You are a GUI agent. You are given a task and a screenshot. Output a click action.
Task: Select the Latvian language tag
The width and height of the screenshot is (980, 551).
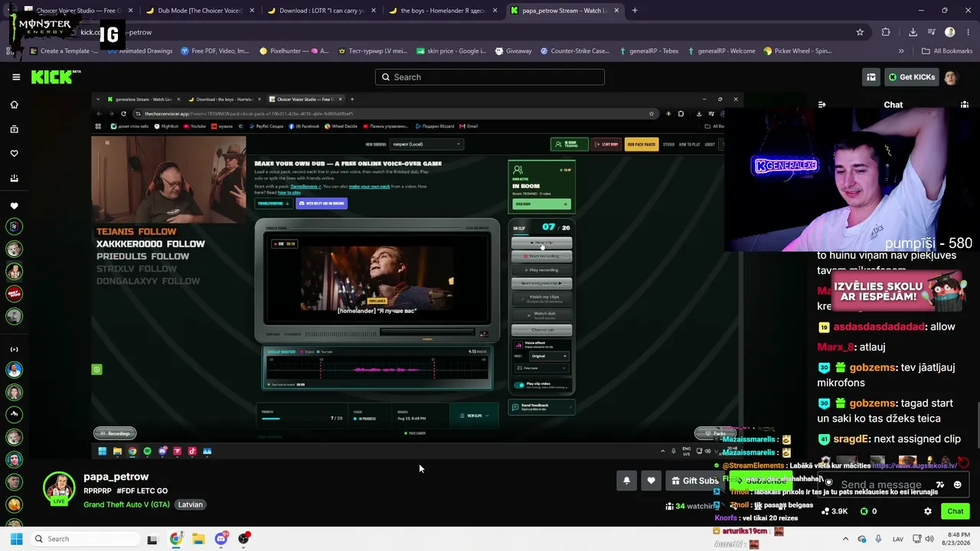pyautogui.click(x=191, y=504)
